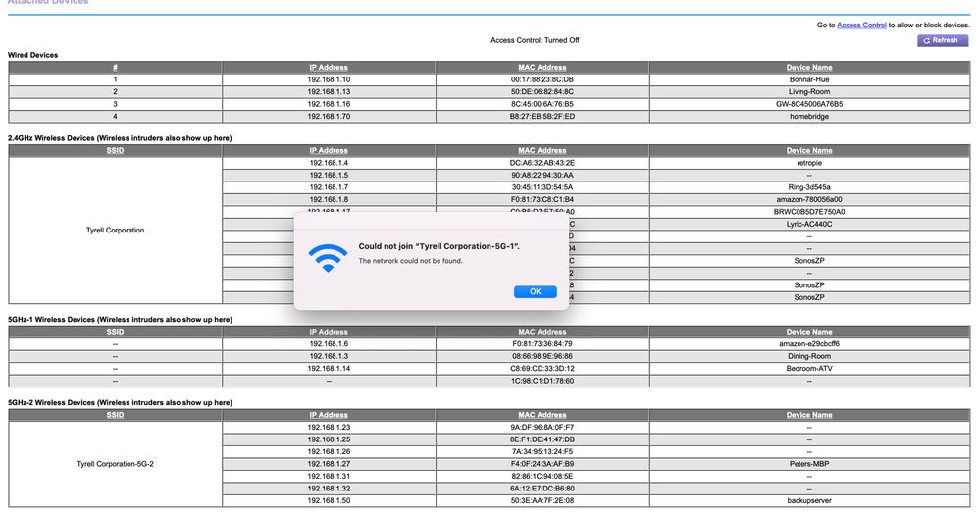Select device name retropie
Viewport: 980px width, 516px height.
point(808,163)
